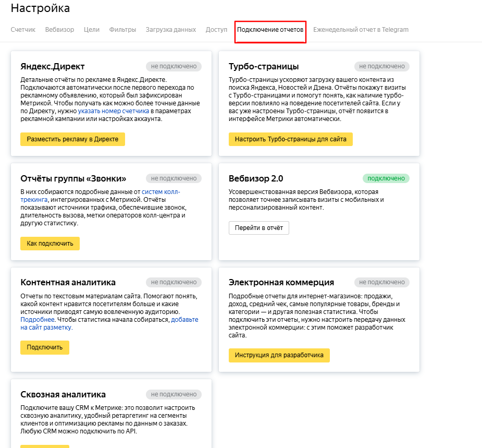
Task: Click the green подключено badge on Вебвизор 2.0
Action: coord(386,178)
